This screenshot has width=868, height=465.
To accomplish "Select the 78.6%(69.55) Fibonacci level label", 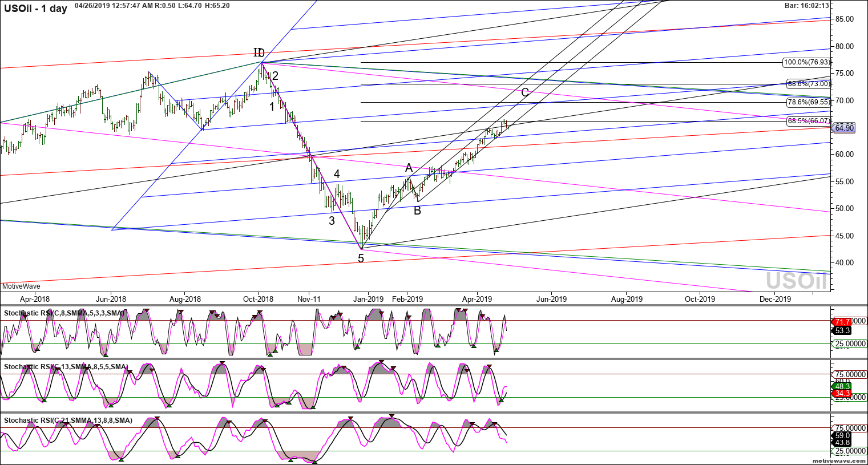I will (x=809, y=102).
